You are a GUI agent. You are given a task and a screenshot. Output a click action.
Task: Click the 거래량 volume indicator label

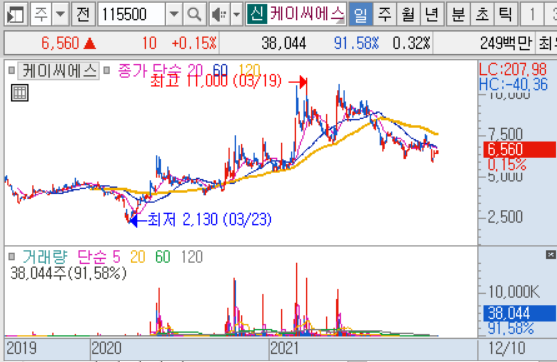pyautogui.click(x=44, y=256)
